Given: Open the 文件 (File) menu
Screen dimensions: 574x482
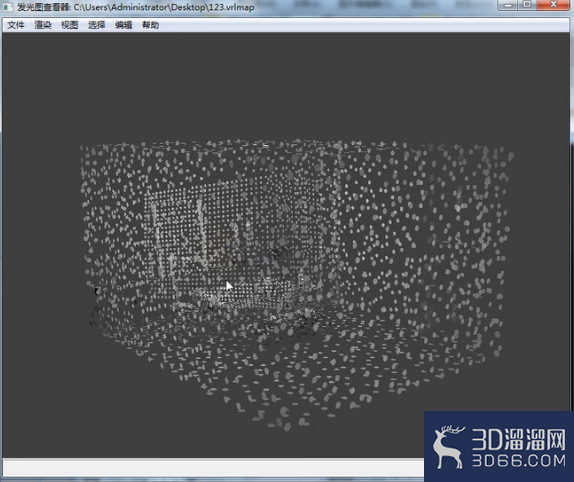Looking at the screenshot, I should 16,25.
